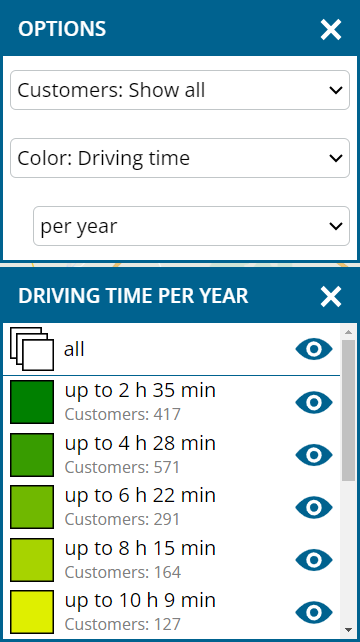
Task: Select the lime 8 h 15 min swatch
Action: pyautogui.click(x=32, y=560)
